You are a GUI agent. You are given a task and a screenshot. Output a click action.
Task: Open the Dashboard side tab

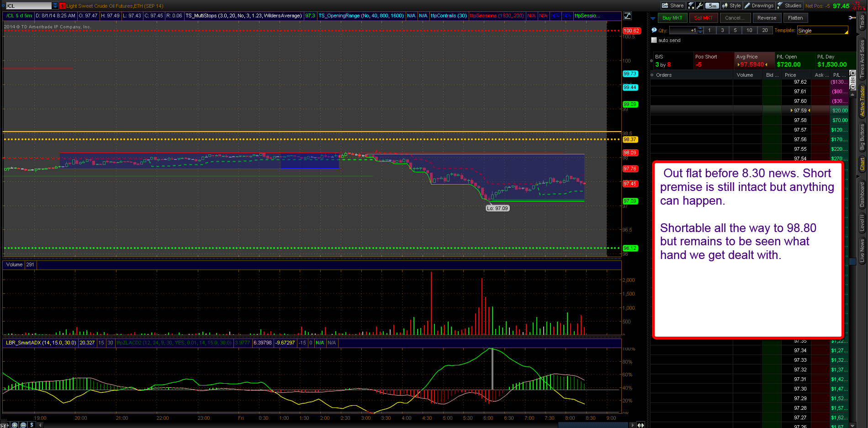[862, 194]
